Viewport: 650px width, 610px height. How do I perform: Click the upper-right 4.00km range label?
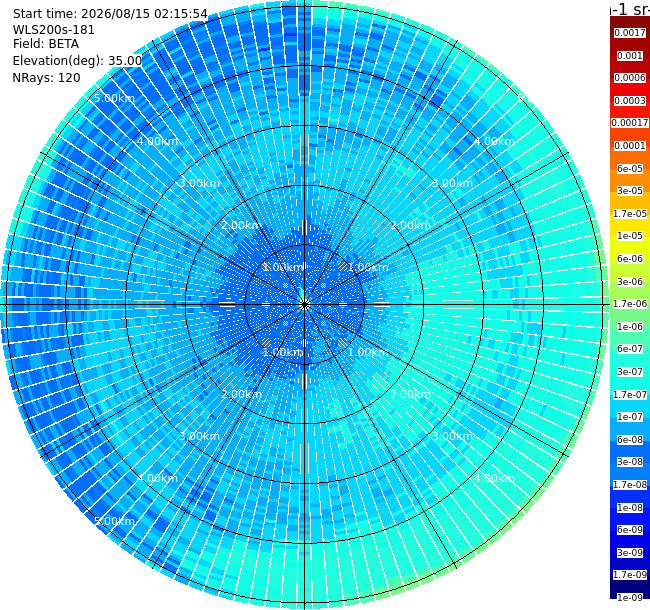[x=495, y=141]
